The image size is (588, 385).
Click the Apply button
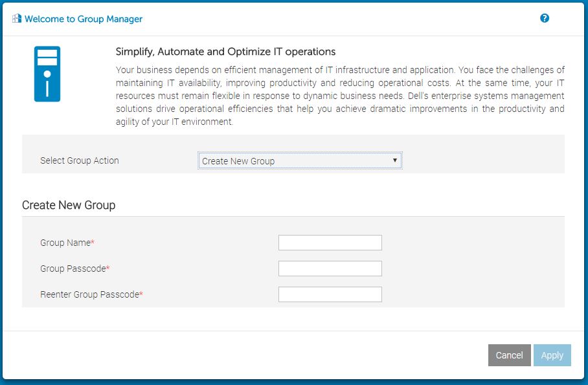coord(552,355)
